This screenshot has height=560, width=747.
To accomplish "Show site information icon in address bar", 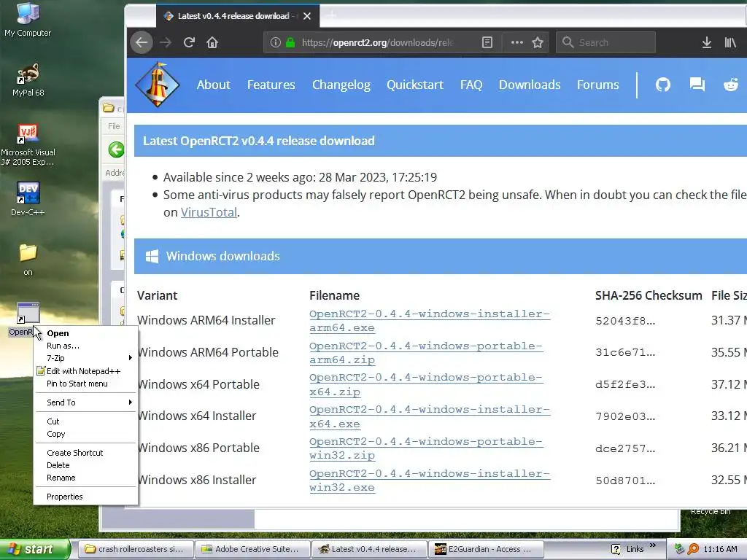I will pyautogui.click(x=275, y=42).
